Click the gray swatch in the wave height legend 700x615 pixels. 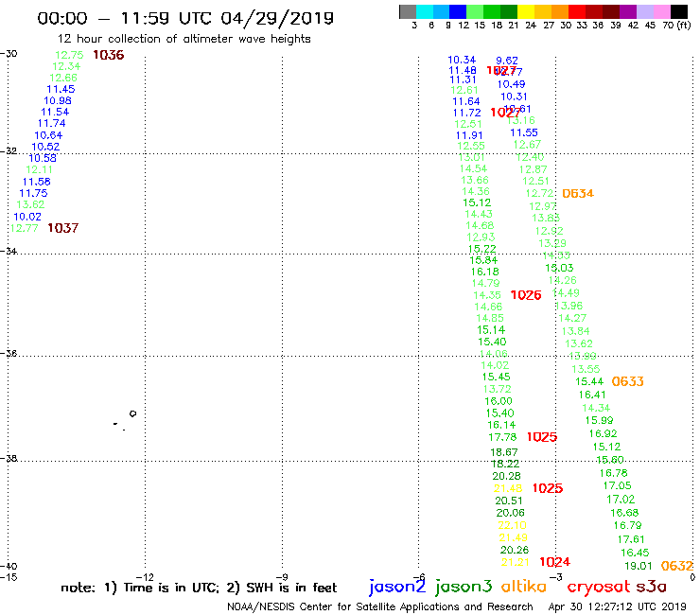point(408,11)
